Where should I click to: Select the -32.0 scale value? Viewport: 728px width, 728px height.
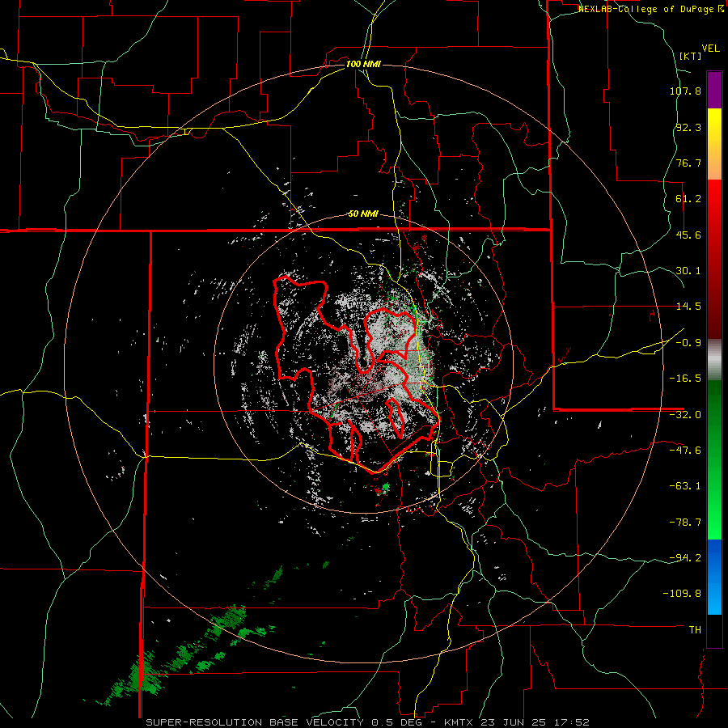coord(685,415)
